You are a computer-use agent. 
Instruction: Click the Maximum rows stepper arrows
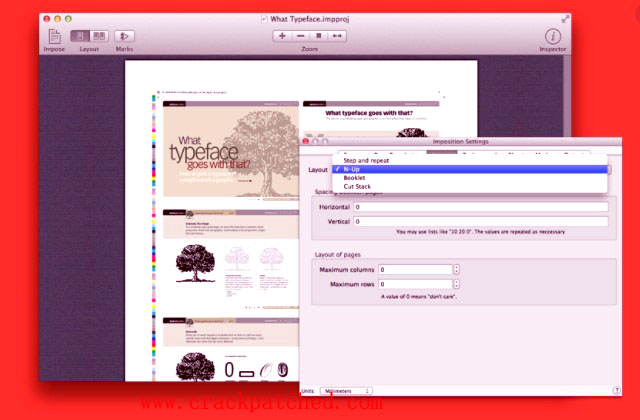click(x=456, y=284)
